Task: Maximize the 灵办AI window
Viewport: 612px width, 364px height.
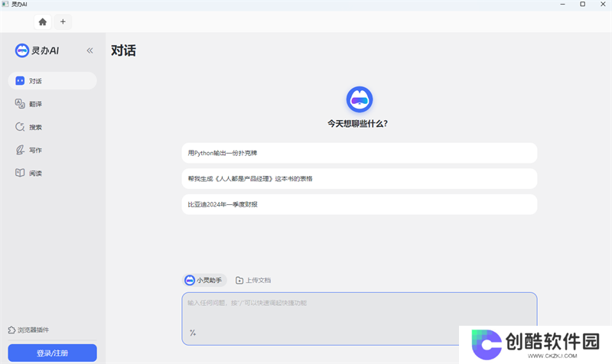Action: 582,4
